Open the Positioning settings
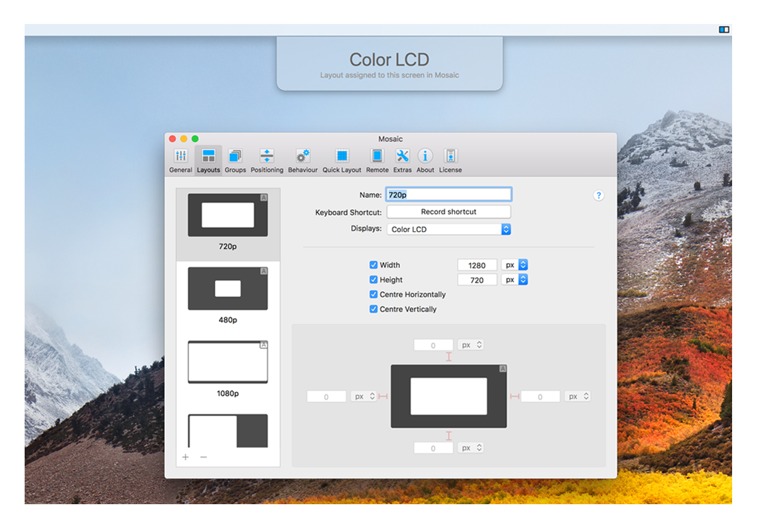758x532 pixels. pyautogui.click(x=267, y=160)
